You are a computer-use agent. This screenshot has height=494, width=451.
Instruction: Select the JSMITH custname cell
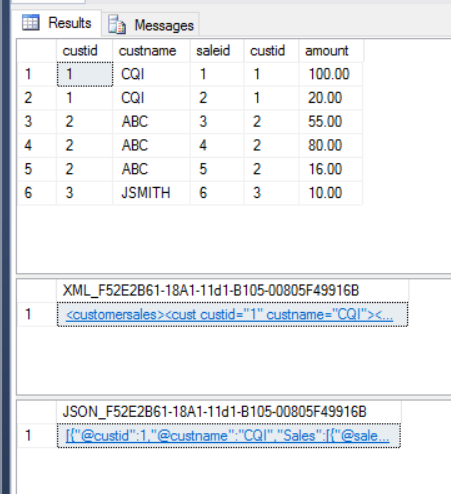[x=152, y=193]
